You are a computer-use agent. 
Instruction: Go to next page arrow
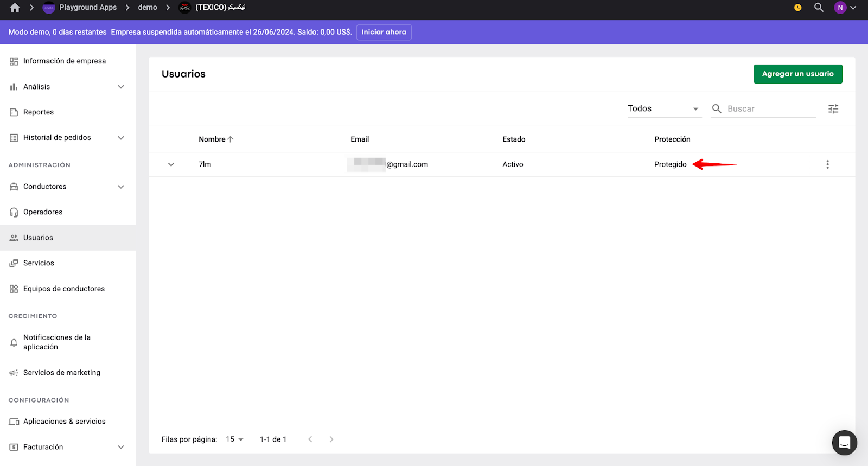[x=331, y=439]
